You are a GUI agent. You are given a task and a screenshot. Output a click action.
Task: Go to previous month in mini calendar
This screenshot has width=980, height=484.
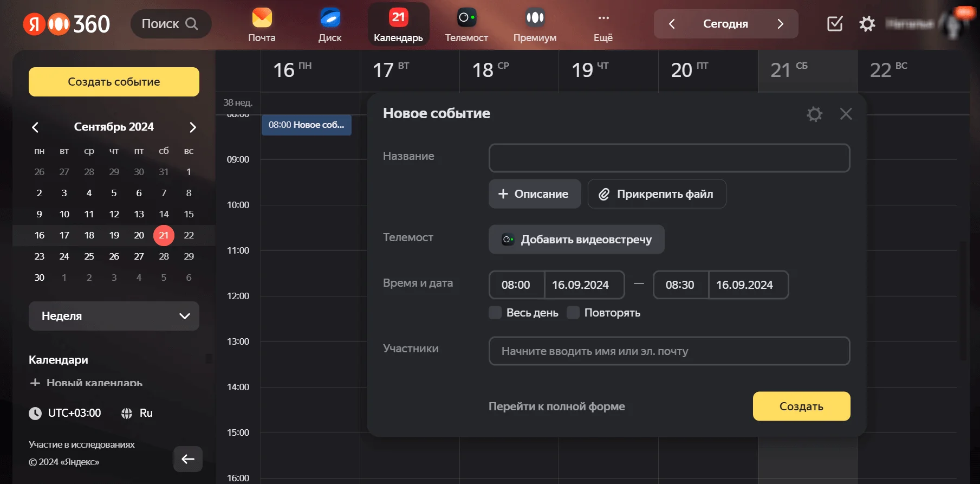pyautogui.click(x=35, y=127)
